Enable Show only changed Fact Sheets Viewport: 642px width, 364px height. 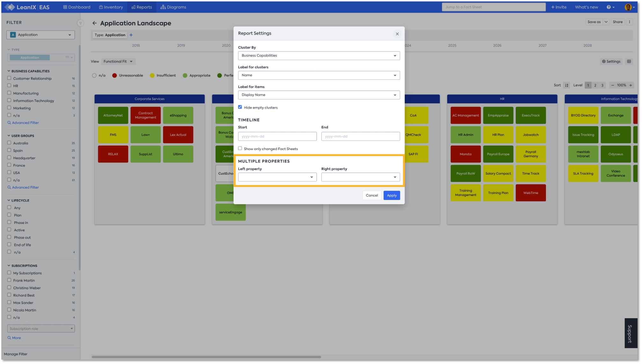pyautogui.click(x=240, y=148)
